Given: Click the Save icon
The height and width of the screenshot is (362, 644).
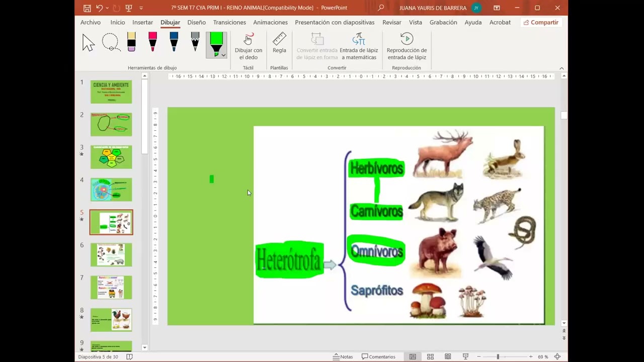Looking at the screenshot, I should 87,8.
